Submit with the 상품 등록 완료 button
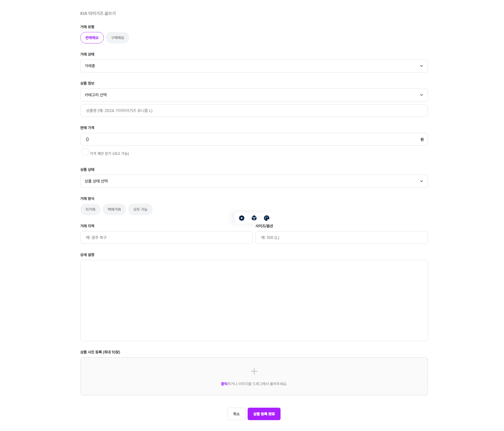The height and width of the screenshot is (431, 504). (x=264, y=414)
